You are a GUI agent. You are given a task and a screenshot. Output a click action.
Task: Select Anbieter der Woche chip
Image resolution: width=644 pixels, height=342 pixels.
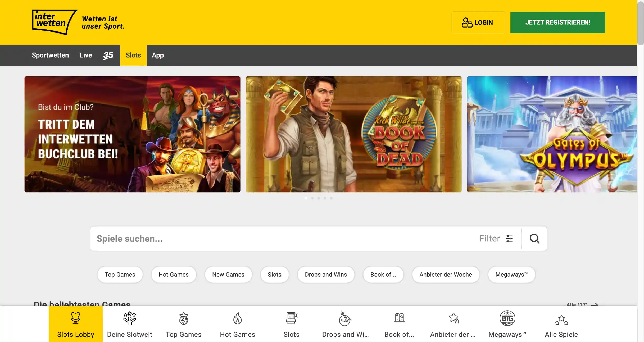446,275
